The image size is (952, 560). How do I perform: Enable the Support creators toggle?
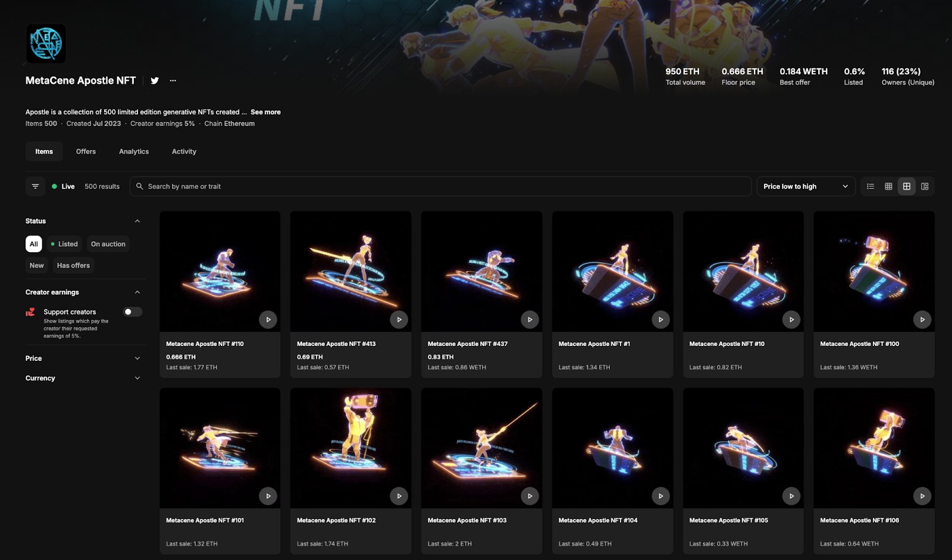click(132, 312)
